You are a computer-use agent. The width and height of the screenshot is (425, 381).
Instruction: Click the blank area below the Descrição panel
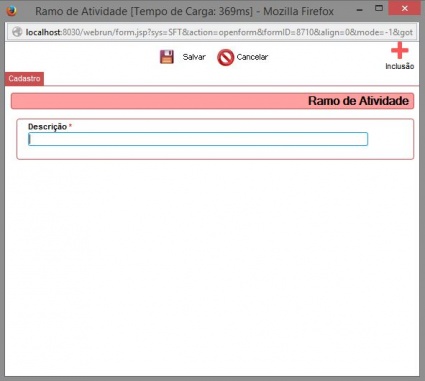(212, 267)
